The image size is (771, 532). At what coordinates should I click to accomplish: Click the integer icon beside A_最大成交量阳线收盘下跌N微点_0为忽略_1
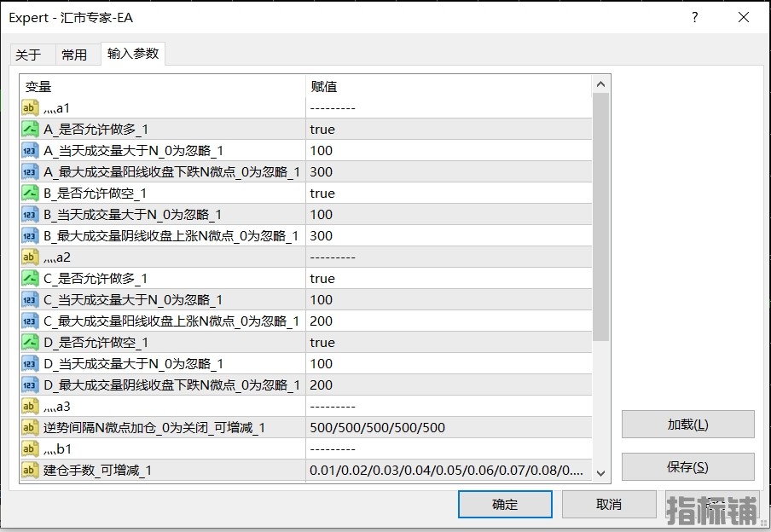click(x=30, y=171)
